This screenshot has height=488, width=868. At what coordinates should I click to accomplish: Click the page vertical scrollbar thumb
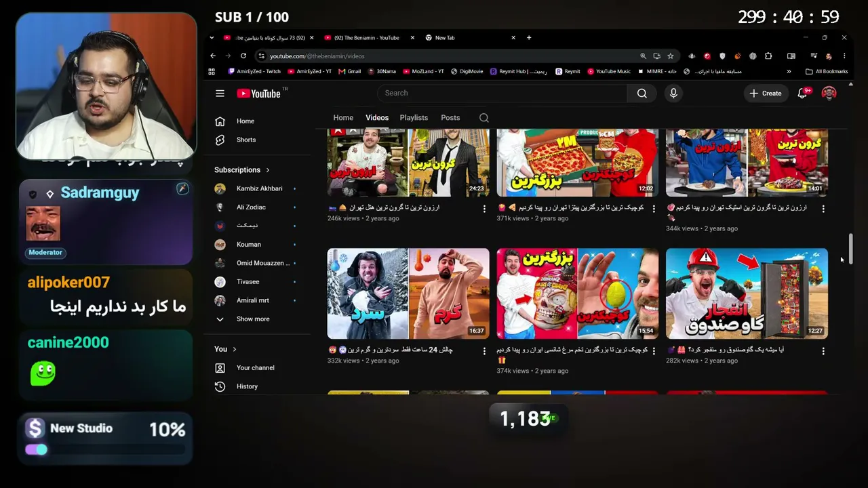point(850,249)
